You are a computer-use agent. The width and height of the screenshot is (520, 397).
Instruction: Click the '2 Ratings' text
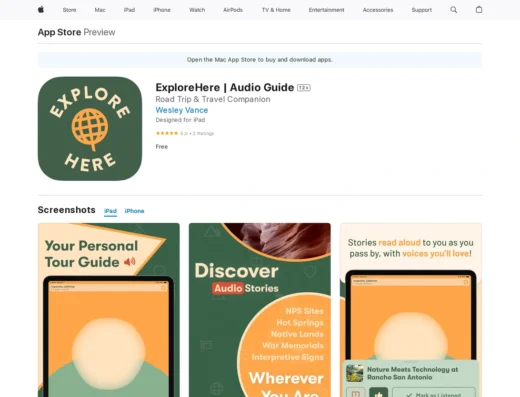203,133
